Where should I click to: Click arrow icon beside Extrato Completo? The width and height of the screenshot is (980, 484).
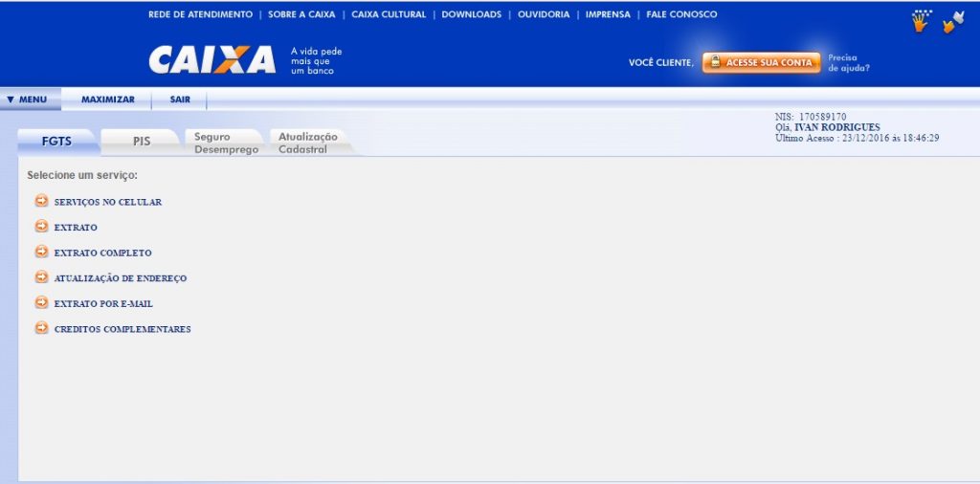pyautogui.click(x=41, y=253)
